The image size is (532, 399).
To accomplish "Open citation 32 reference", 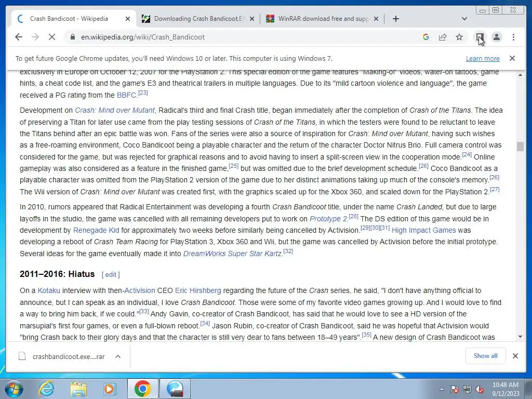I will [288, 251].
